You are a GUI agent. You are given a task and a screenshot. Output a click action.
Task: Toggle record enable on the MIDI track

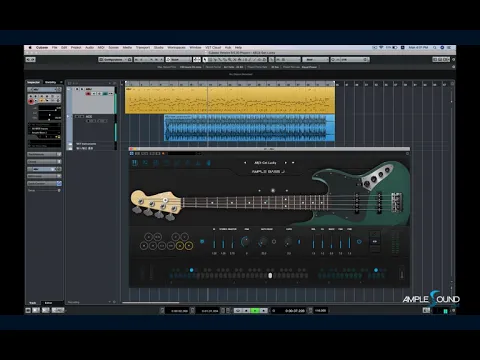click(88, 94)
